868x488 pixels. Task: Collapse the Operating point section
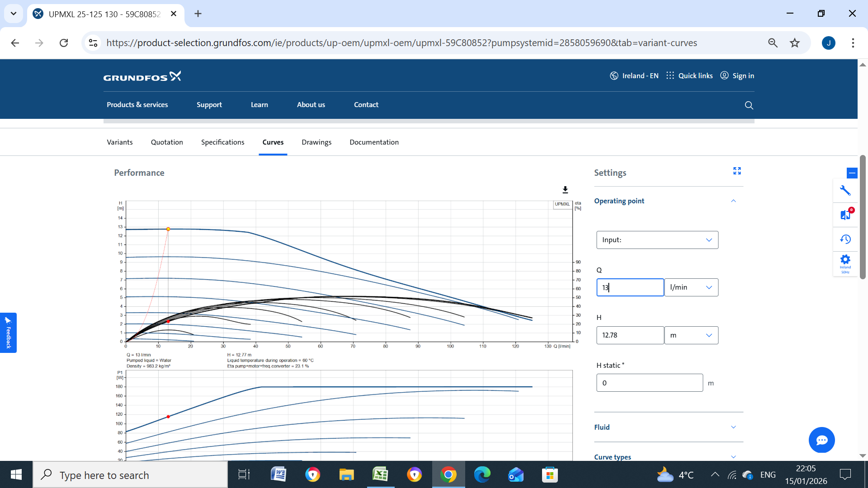[x=733, y=201]
